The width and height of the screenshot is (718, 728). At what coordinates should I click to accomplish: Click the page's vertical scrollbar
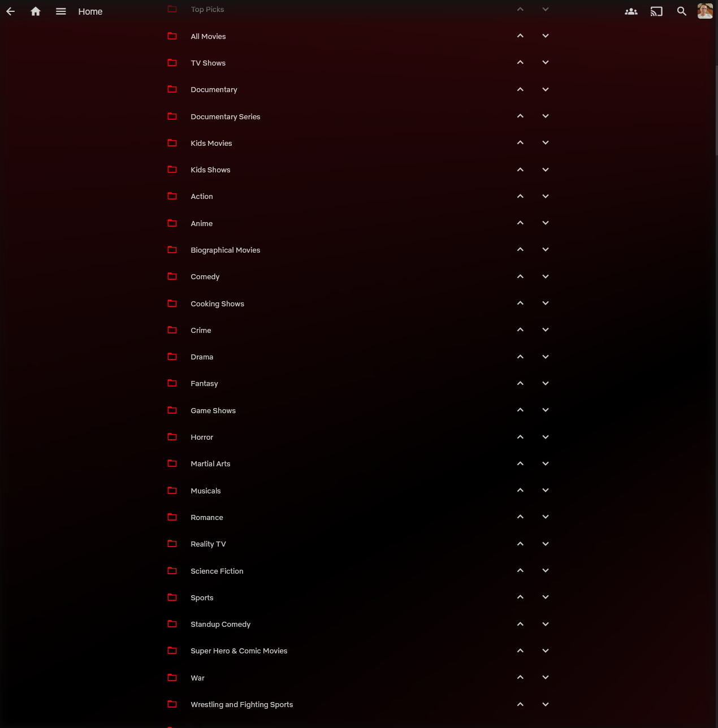coord(716,107)
